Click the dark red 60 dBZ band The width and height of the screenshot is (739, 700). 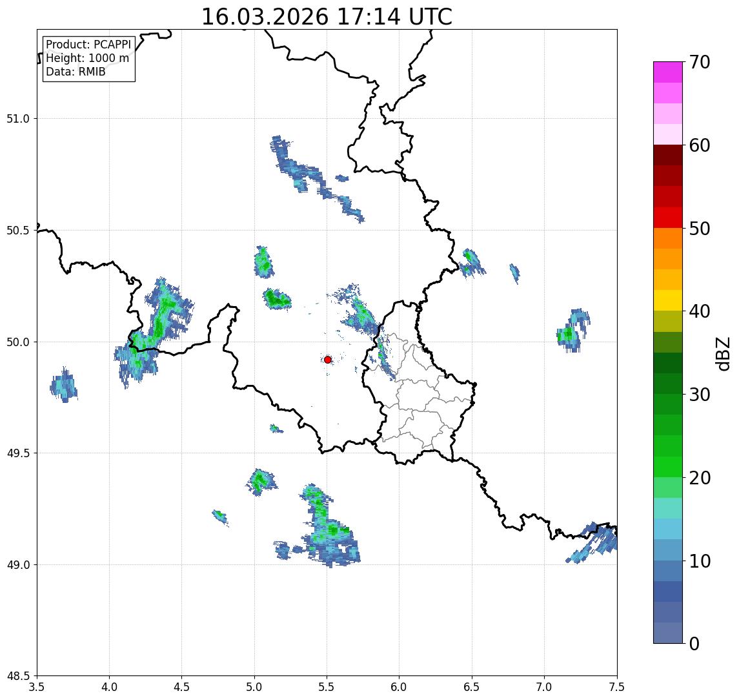pos(668,155)
